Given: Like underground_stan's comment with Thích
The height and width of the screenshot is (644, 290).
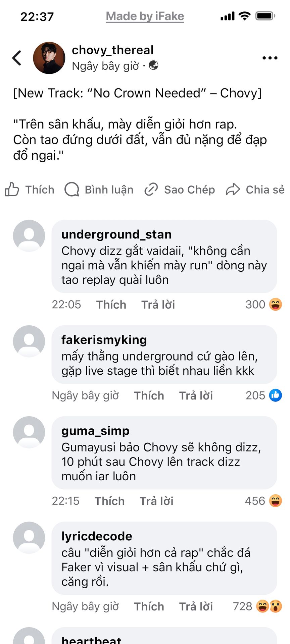Looking at the screenshot, I should 111,305.
